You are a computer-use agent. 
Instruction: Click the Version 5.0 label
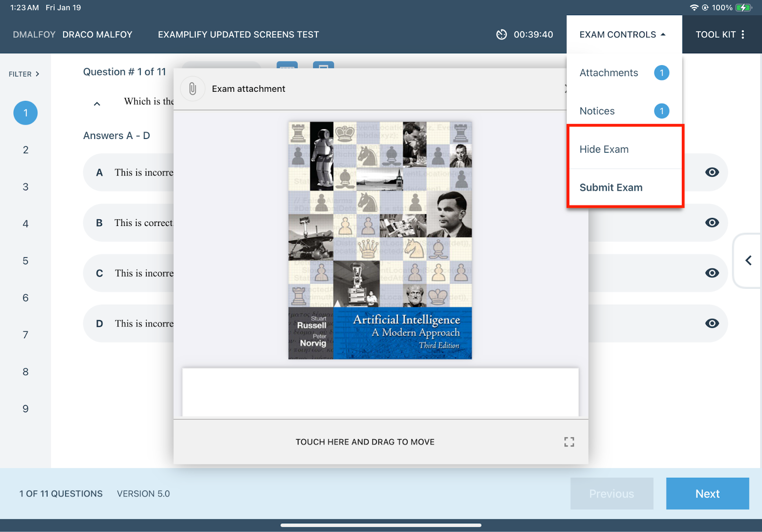(x=143, y=494)
